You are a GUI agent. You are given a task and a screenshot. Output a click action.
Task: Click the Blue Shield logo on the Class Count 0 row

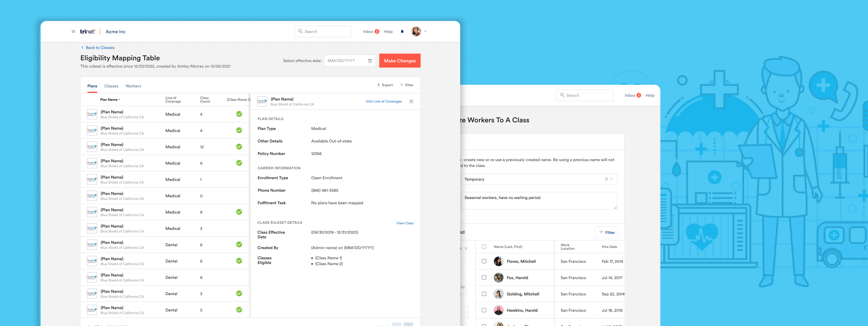coord(92,195)
